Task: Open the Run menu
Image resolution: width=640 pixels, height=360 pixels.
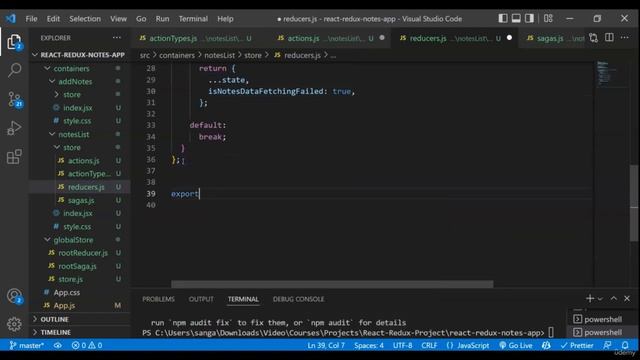Action: point(162,19)
